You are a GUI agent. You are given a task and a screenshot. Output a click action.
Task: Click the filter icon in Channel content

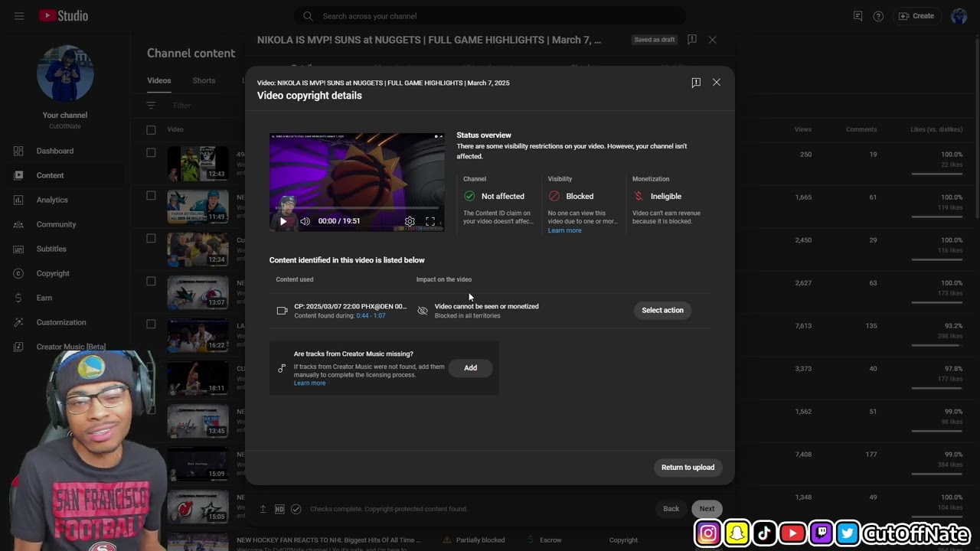[151, 106]
